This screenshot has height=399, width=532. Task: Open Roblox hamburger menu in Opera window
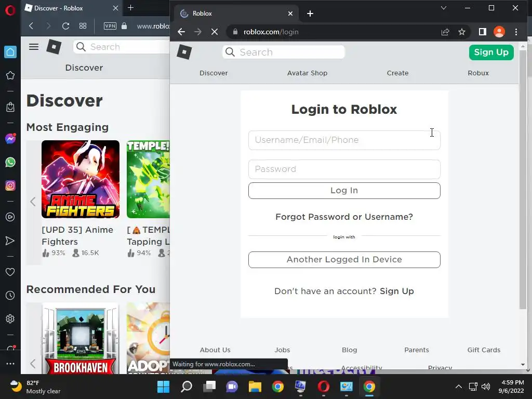(34, 47)
